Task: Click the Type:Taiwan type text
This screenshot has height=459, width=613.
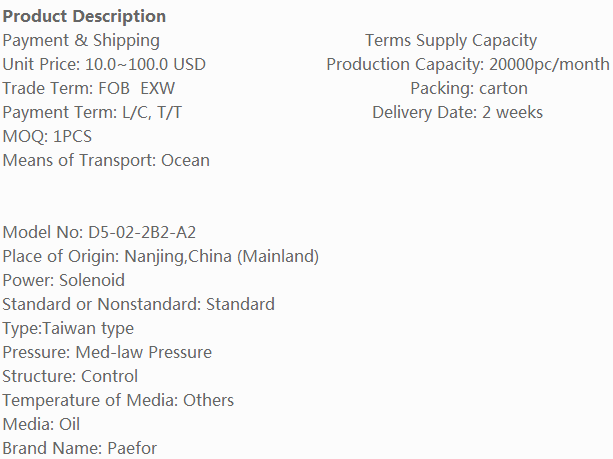Action: pos(68,329)
